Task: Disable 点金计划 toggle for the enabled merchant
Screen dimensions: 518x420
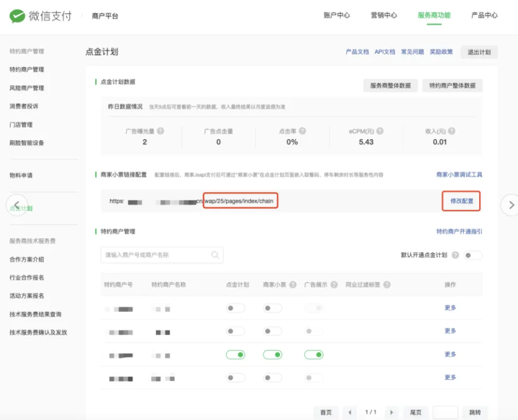Action: 236,355
